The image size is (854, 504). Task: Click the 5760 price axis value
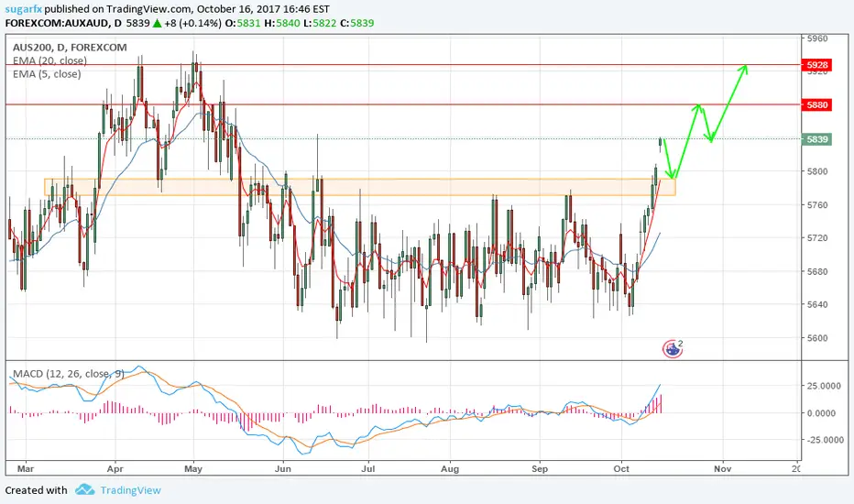coord(817,205)
